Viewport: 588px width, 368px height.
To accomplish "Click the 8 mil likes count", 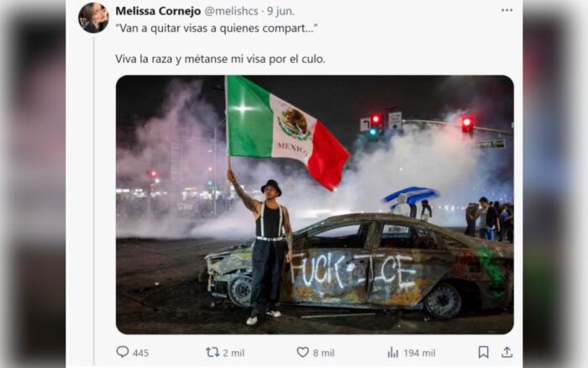I will pos(323,353).
